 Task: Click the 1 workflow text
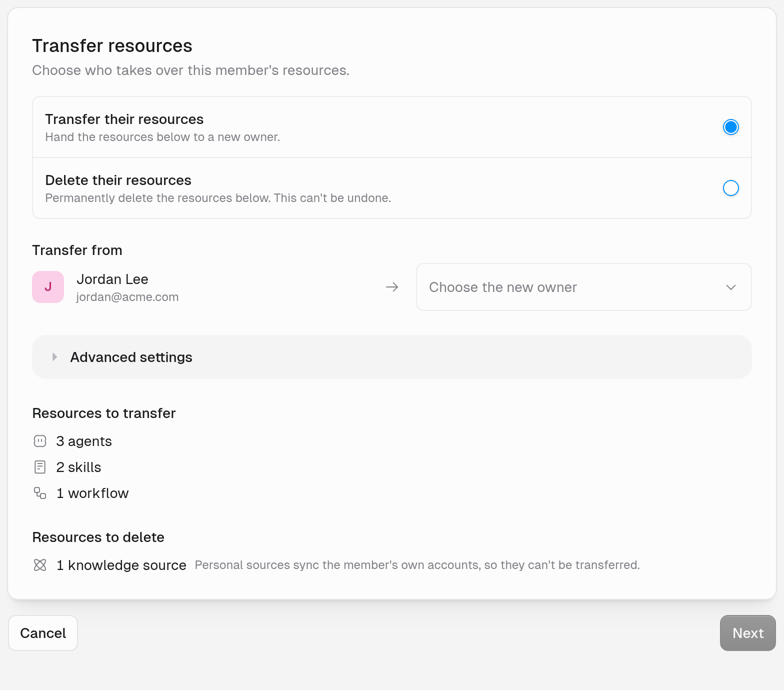click(92, 493)
